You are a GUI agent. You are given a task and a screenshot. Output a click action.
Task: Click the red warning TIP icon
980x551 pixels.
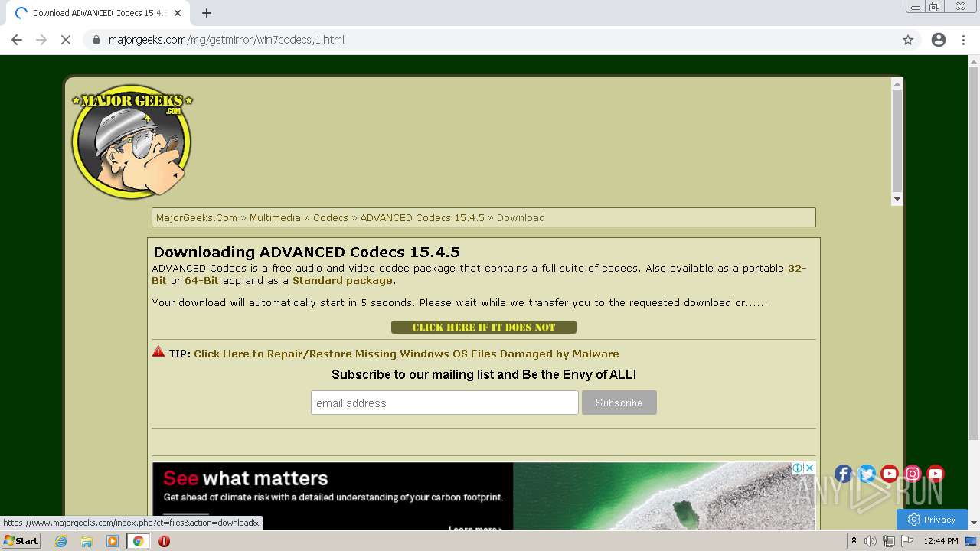158,351
